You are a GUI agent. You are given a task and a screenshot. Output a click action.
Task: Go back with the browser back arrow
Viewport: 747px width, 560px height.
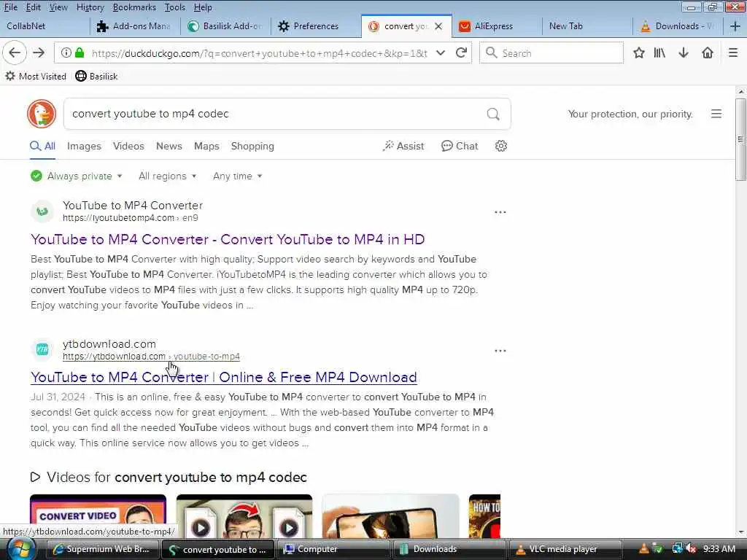coord(15,52)
